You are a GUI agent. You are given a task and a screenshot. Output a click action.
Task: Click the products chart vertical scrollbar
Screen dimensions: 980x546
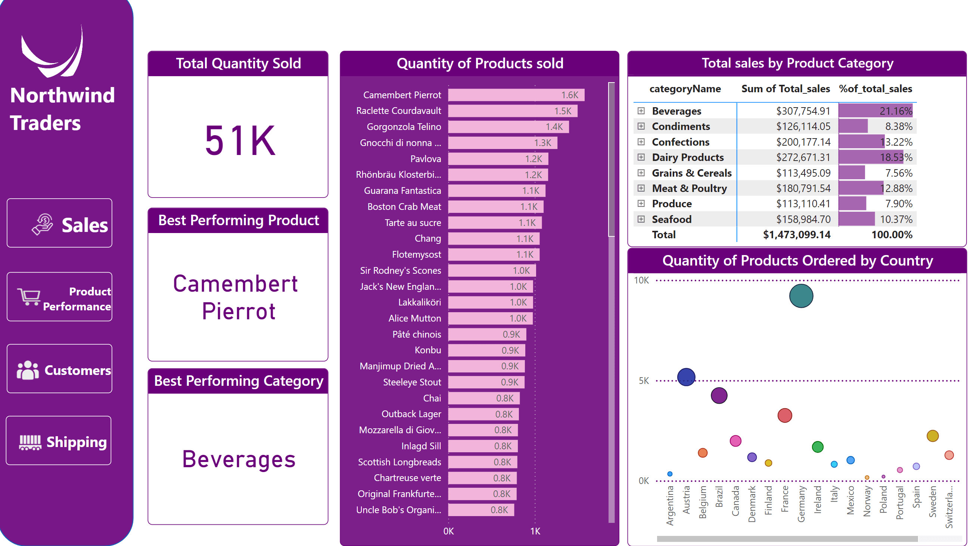click(612, 160)
